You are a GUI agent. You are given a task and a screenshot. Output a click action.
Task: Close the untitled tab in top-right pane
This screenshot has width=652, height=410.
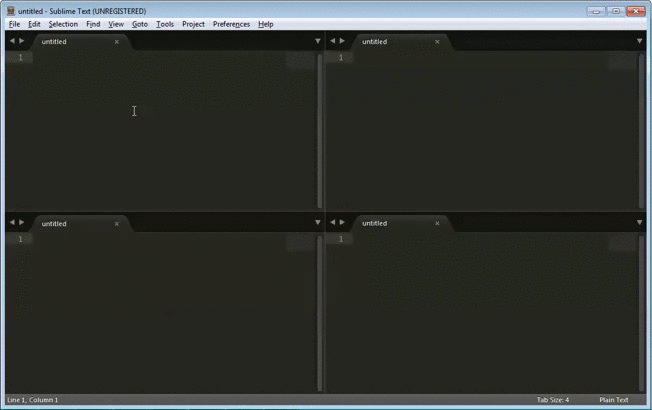[x=437, y=42]
